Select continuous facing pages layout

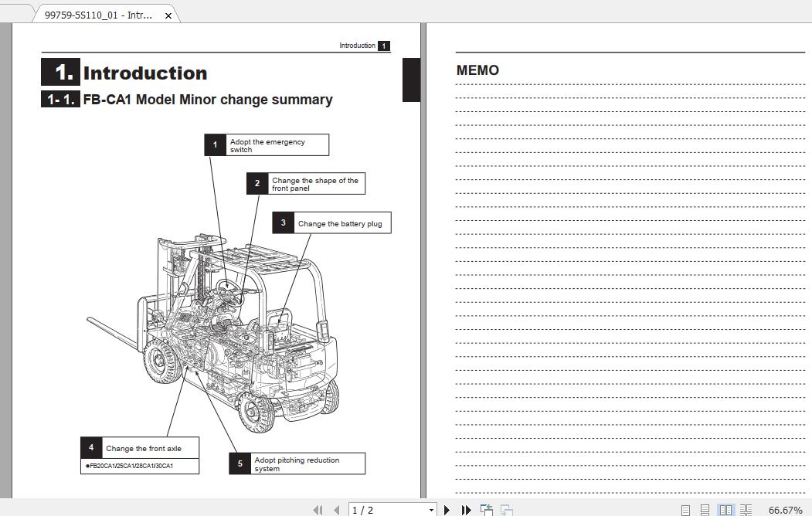745,509
